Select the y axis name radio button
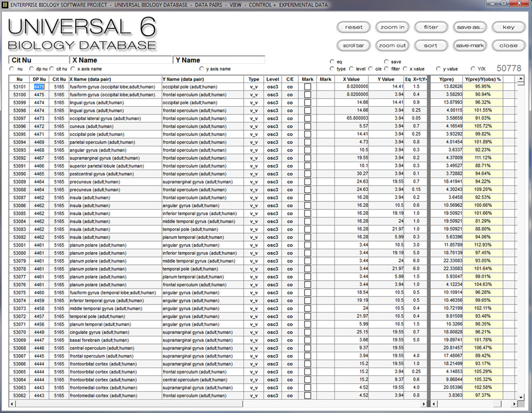 (x=202, y=69)
